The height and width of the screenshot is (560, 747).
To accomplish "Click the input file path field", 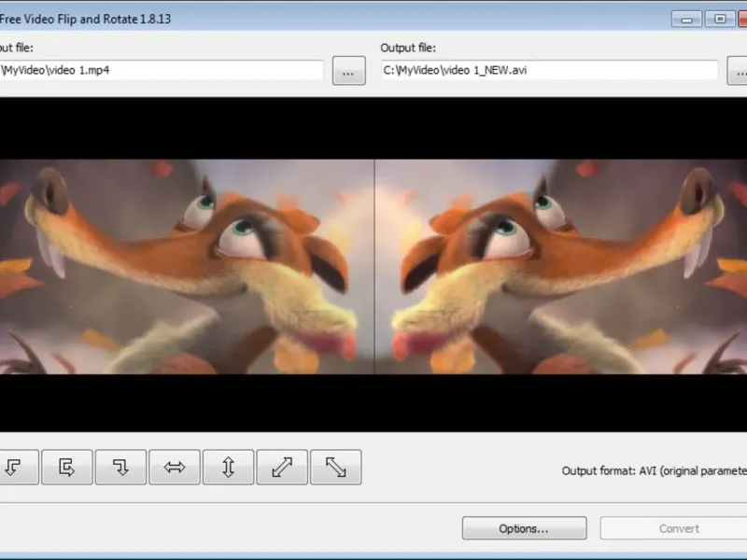I will click(x=161, y=70).
